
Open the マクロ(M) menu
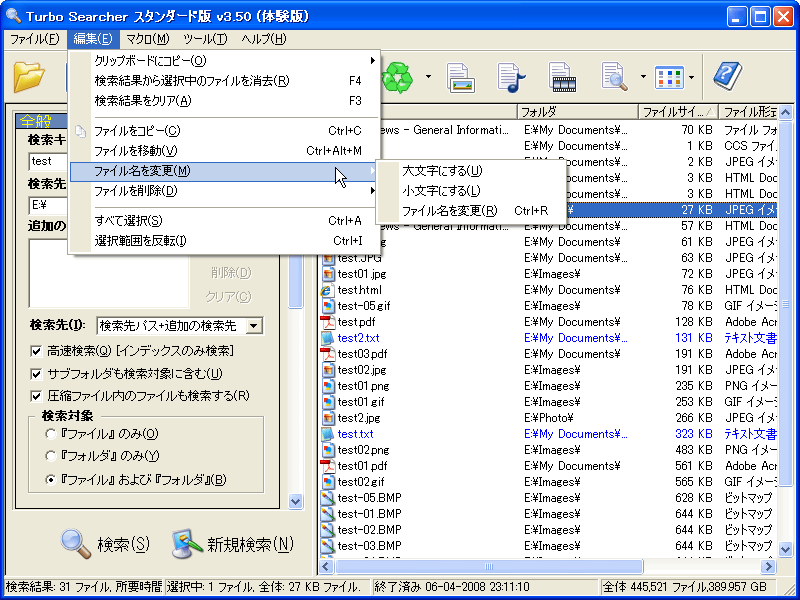point(147,39)
